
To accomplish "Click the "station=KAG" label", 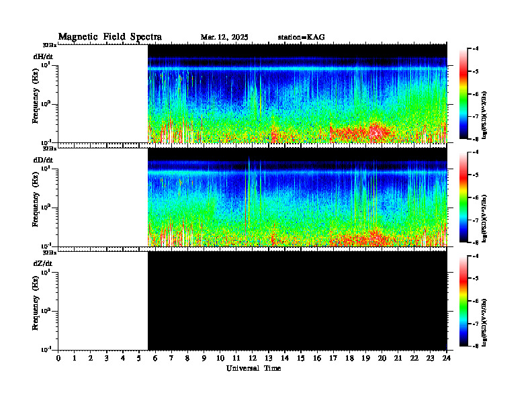I will (302, 38).
